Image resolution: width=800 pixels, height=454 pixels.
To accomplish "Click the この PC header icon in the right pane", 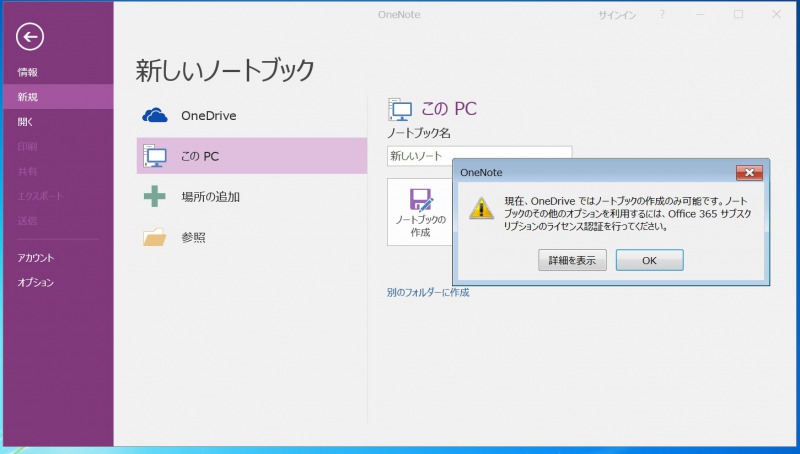I will [x=400, y=109].
